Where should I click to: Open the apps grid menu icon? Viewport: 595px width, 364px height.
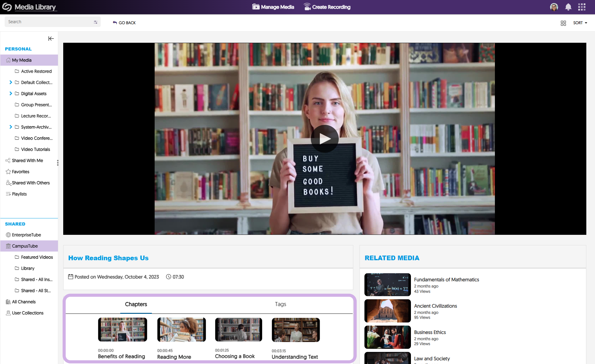[x=582, y=7]
